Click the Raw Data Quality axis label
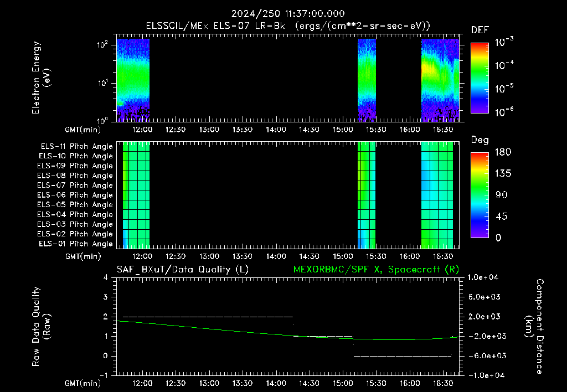Viewport: 567px width, 392px height. tap(41, 326)
